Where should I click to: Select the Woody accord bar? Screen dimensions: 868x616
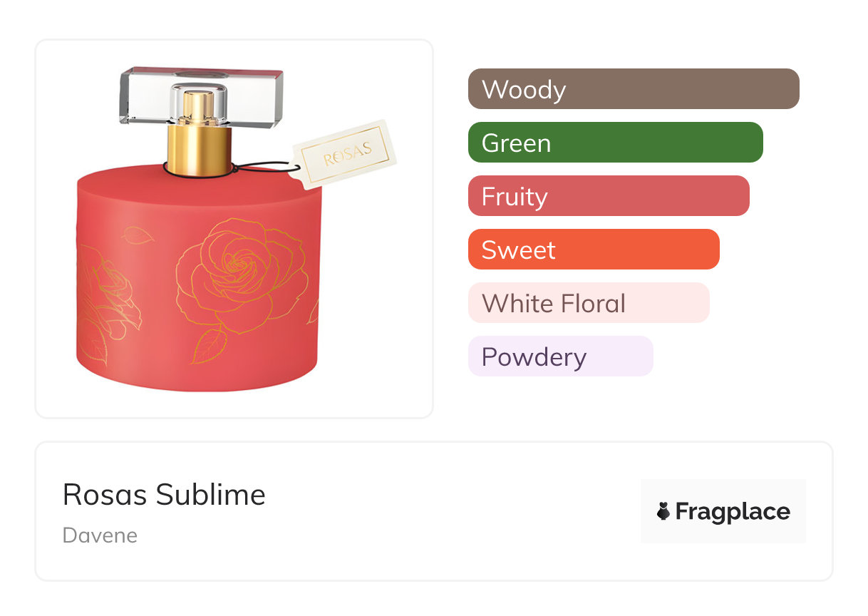coord(633,89)
